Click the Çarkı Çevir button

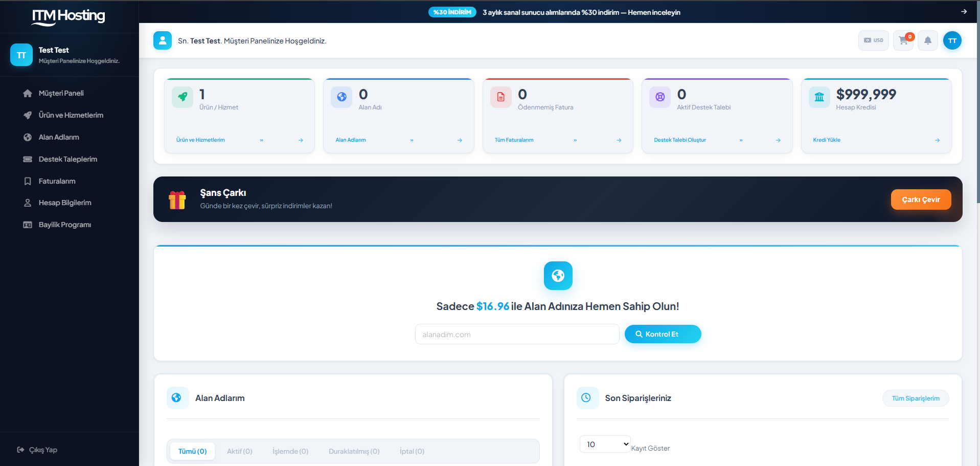(x=921, y=199)
